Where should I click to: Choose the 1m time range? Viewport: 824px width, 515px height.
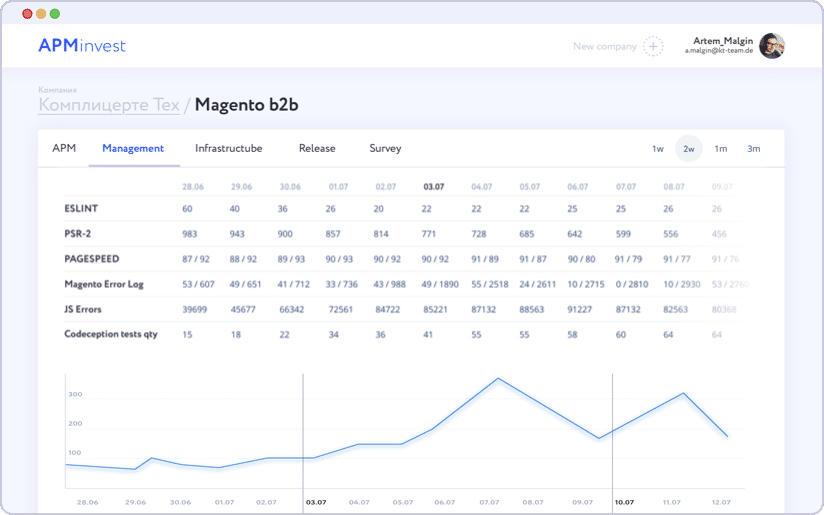[x=721, y=149]
